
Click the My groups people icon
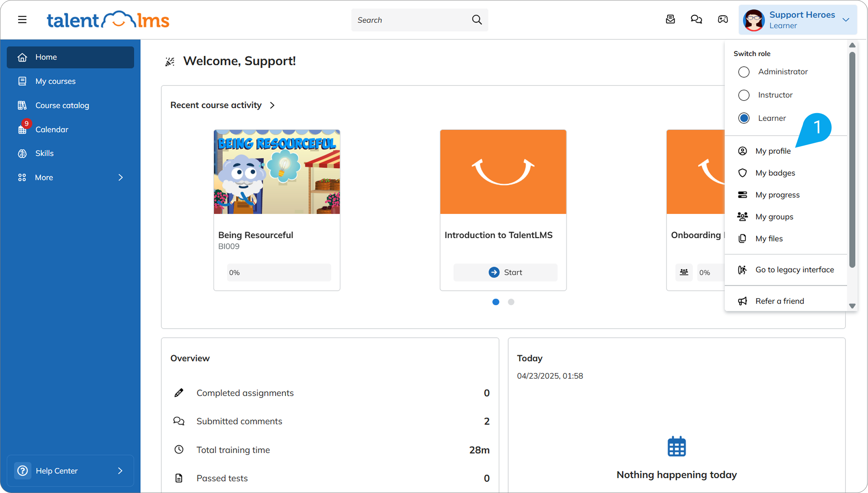pos(742,216)
